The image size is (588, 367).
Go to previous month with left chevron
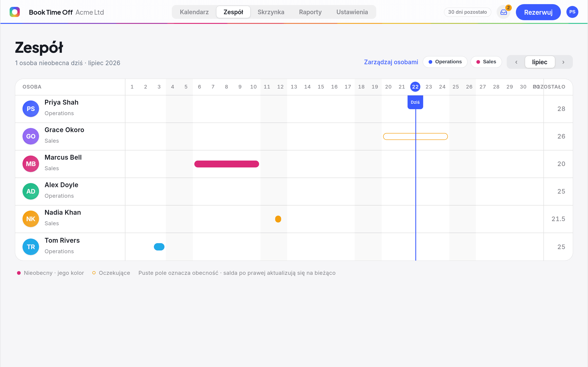516,62
